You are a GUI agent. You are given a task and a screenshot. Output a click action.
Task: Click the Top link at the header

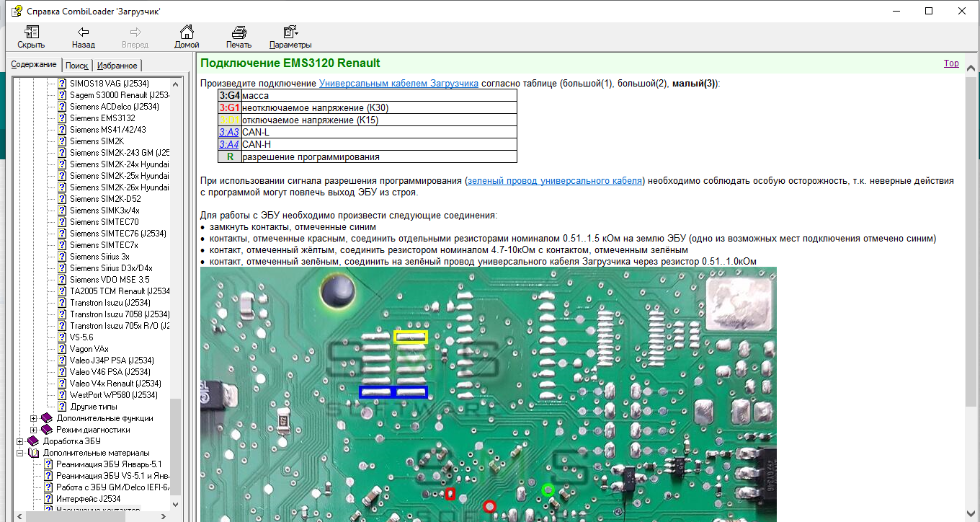coord(951,63)
